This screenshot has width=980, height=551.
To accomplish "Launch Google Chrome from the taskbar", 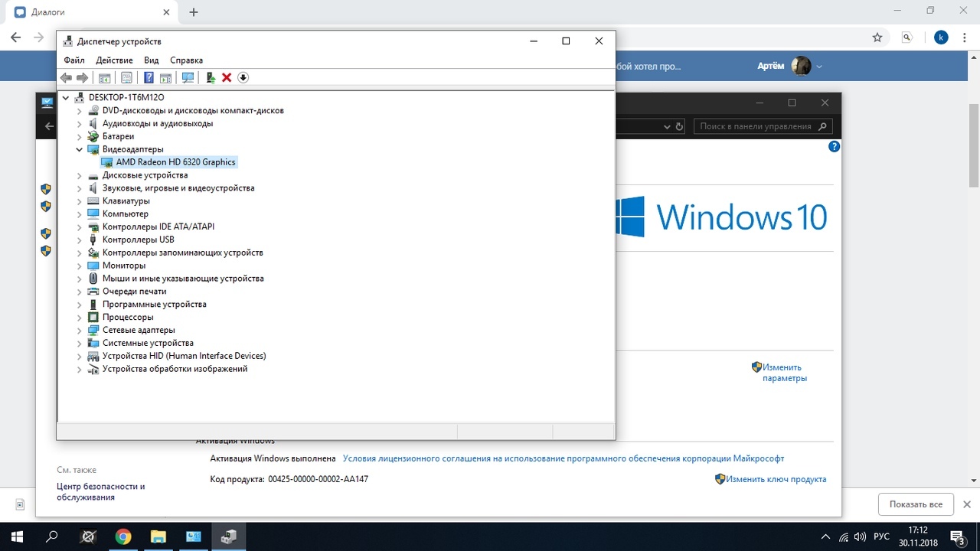I will [x=122, y=536].
